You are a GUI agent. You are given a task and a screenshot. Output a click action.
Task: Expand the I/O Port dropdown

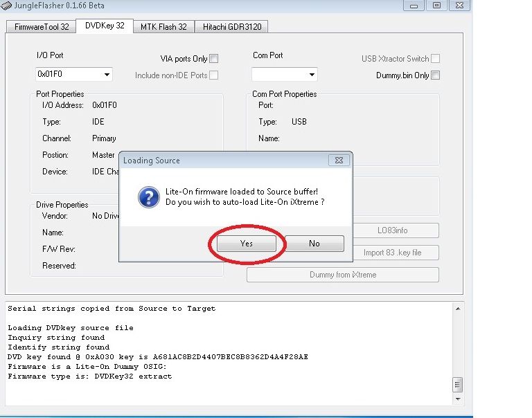[x=107, y=75]
